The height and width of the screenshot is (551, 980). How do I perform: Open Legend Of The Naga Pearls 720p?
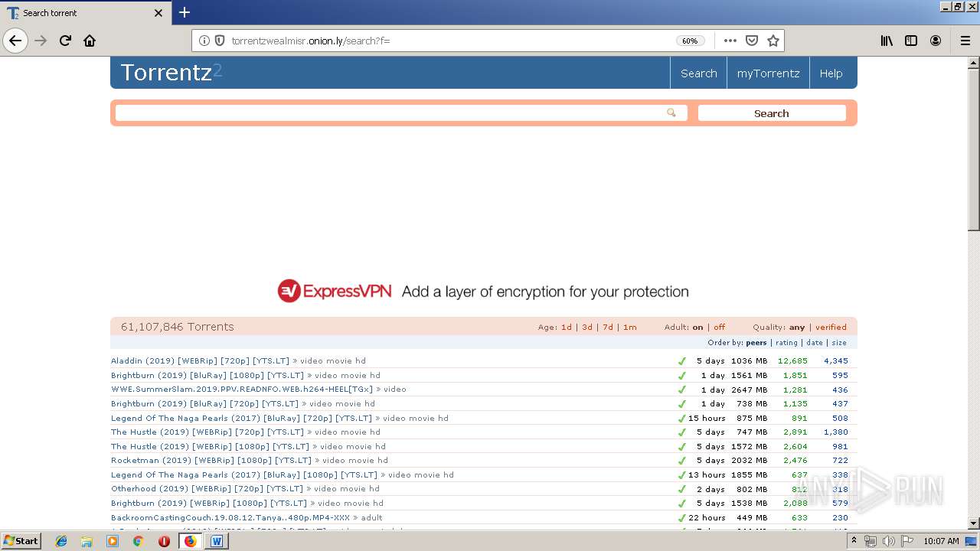click(241, 418)
